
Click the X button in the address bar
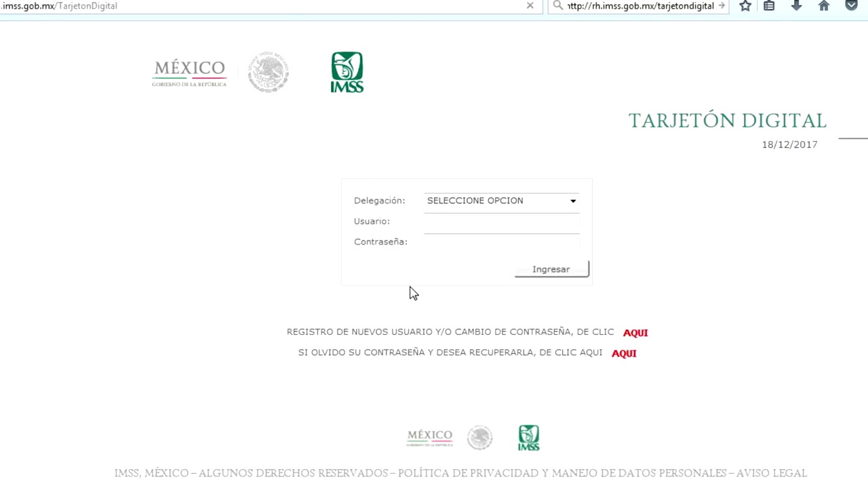click(x=530, y=5)
